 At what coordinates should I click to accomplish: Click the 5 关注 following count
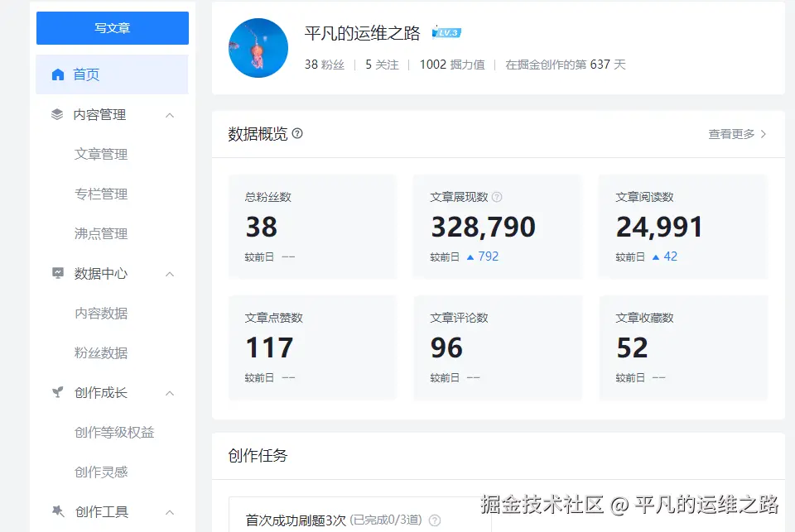[x=382, y=65]
